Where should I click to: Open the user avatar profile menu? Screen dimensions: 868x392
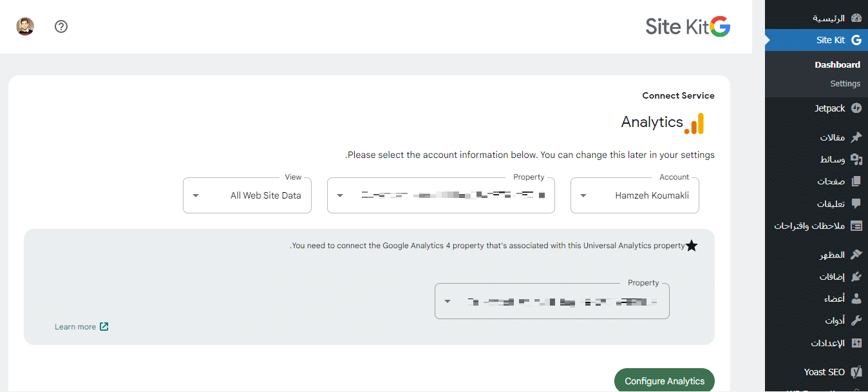click(25, 26)
